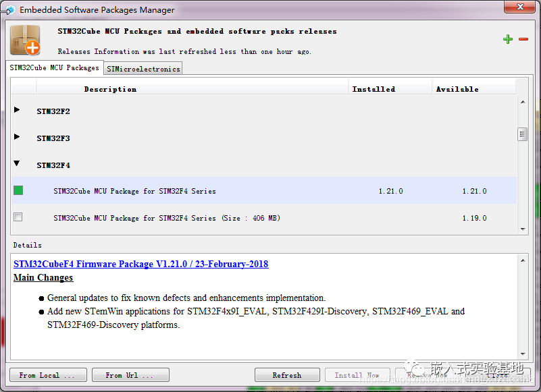The height and width of the screenshot is (392, 541).
Task: Switch to the STMicroelectronics tab
Action: (143, 69)
